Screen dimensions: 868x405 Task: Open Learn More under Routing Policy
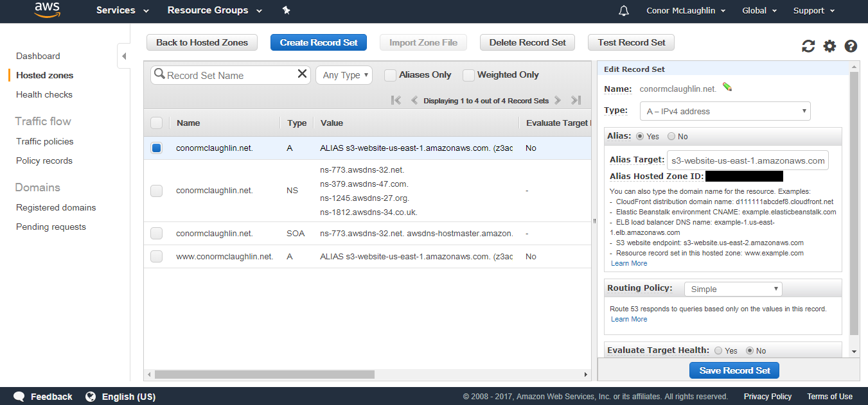click(629, 319)
